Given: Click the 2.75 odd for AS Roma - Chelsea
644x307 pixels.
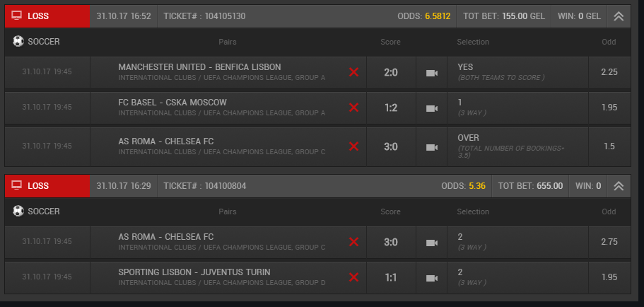Looking at the screenshot, I should [x=609, y=242].
